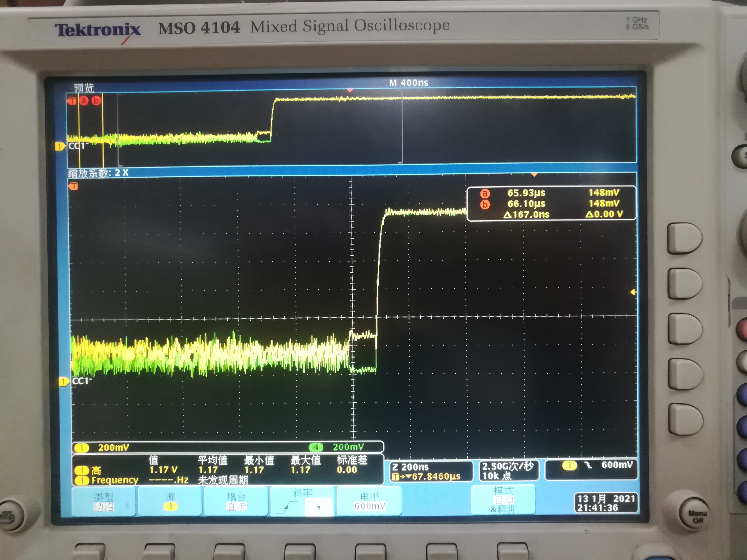Open the 模式 自动 & 释抑 mode menu
Viewport: 747px width, 560px height.
(503, 500)
